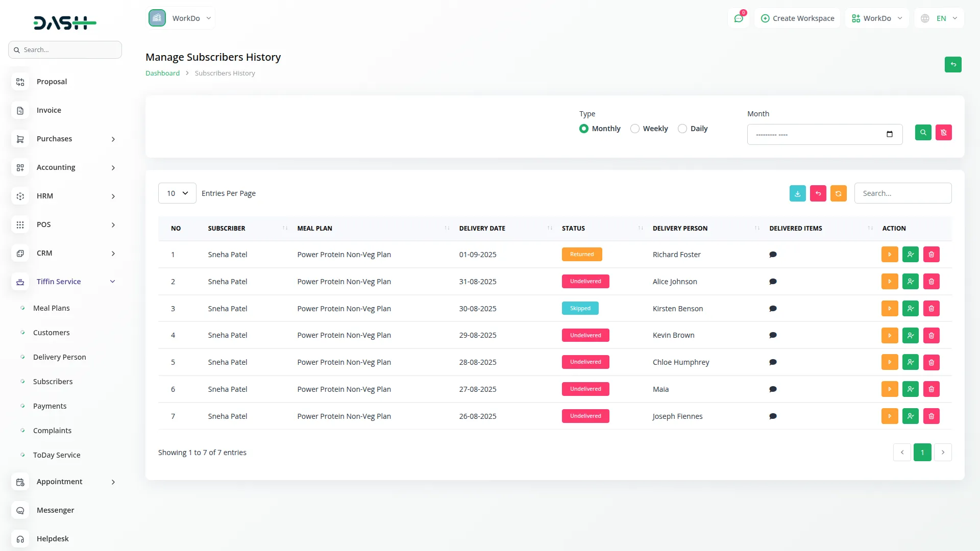Open the chat messages icon in top bar
980x551 pixels.
pyautogui.click(x=738, y=18)
